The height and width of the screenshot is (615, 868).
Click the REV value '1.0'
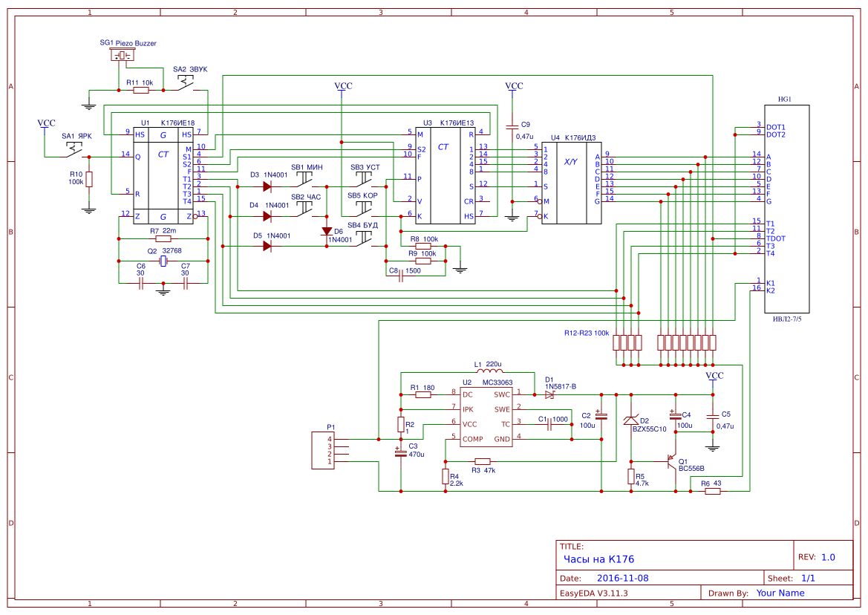pos(828,557)
